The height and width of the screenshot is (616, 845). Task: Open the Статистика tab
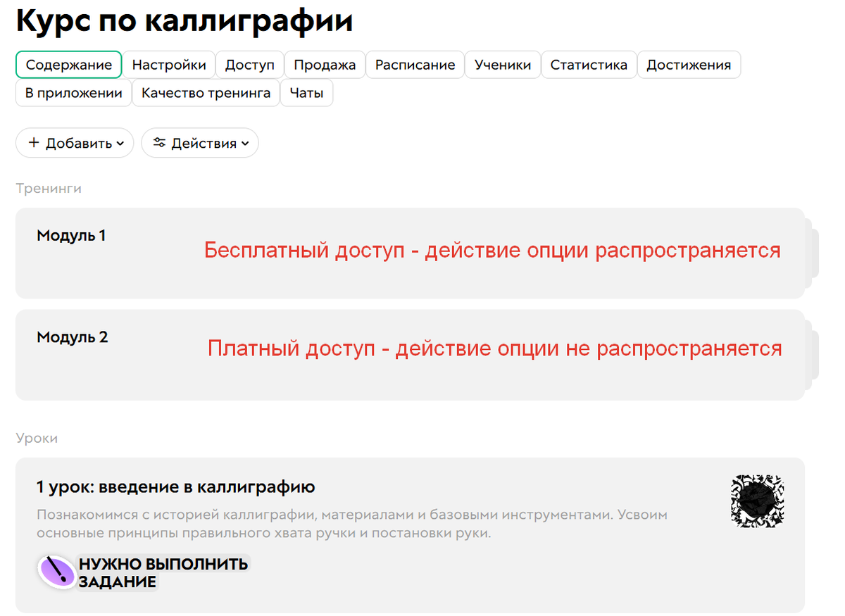click(x=589, y=64)
